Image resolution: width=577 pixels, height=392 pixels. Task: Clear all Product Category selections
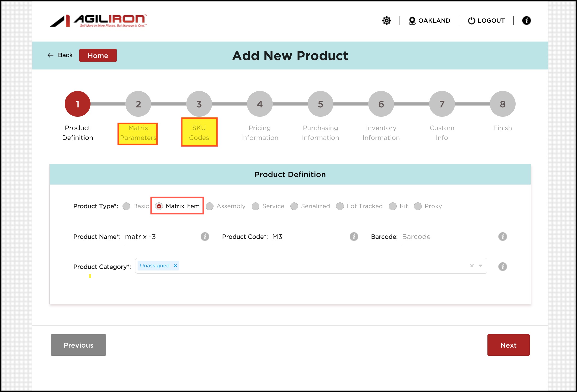coord(472,266)
